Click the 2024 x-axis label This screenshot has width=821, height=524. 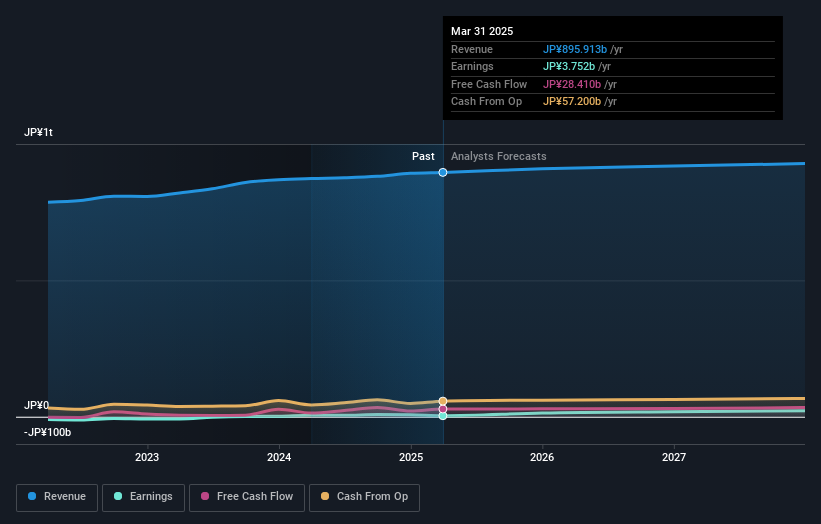[279, 457]
